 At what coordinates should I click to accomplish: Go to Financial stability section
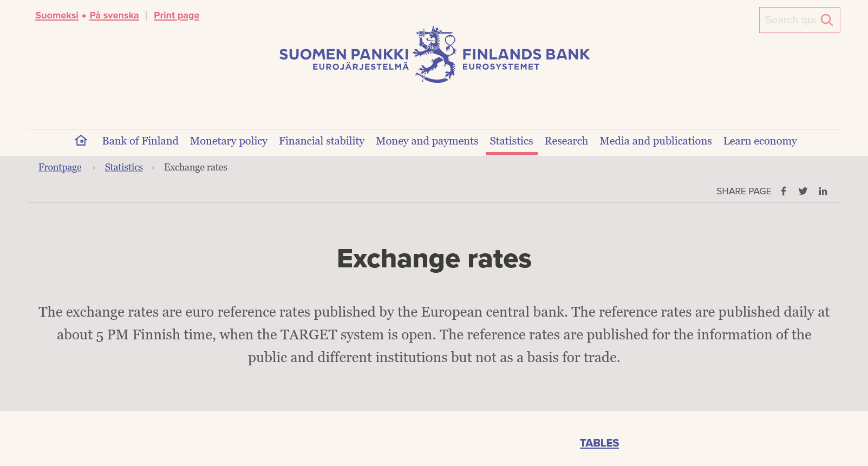click(322, 141)
